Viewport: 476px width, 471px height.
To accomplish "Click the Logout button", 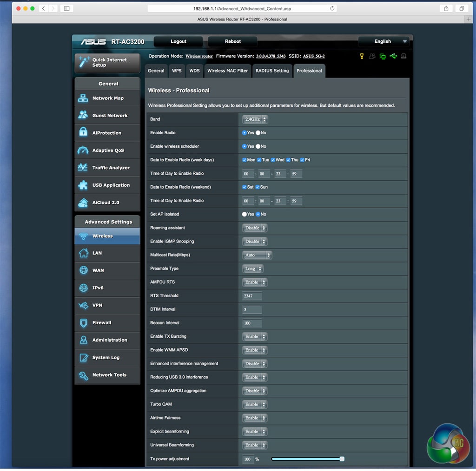I will [178, 41].
